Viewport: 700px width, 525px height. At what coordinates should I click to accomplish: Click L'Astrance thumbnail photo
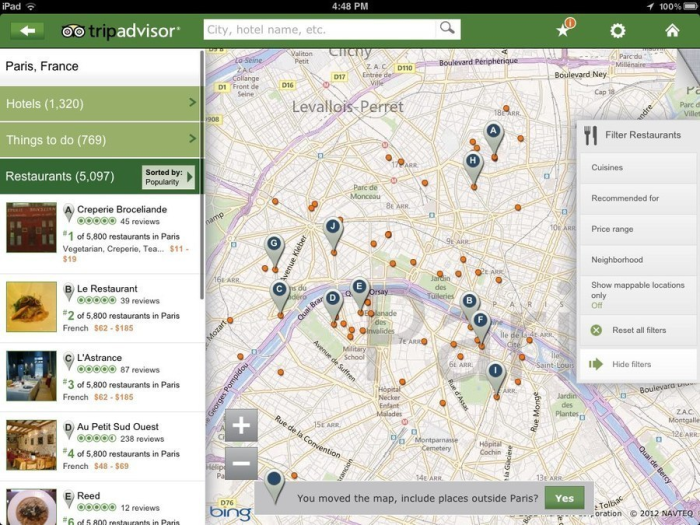pos(31,376)
